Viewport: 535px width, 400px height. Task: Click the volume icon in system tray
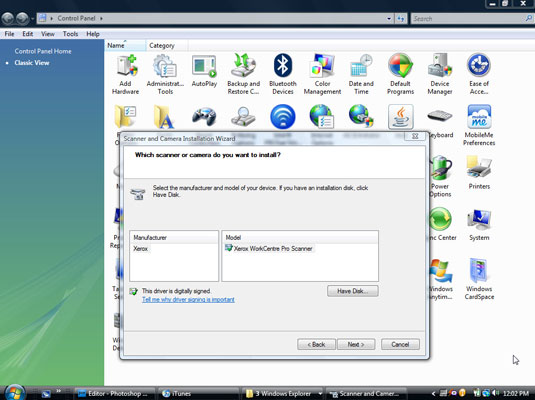tap(495, 393)
